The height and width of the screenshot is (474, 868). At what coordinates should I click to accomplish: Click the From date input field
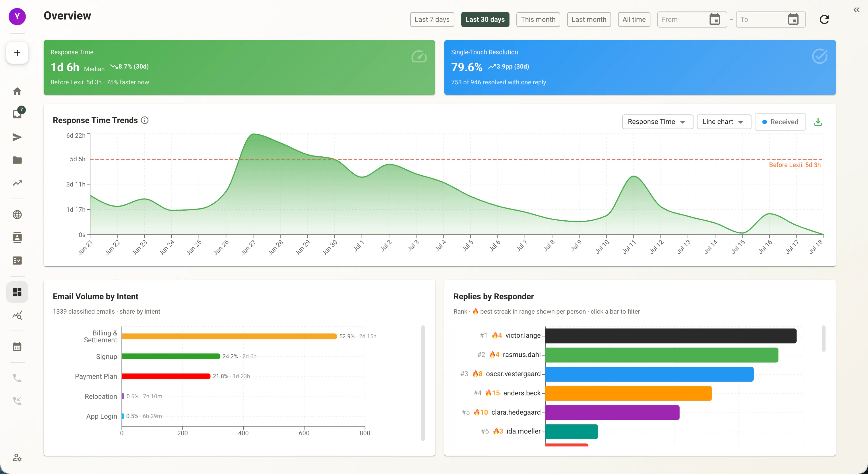(x=682, y=20)
